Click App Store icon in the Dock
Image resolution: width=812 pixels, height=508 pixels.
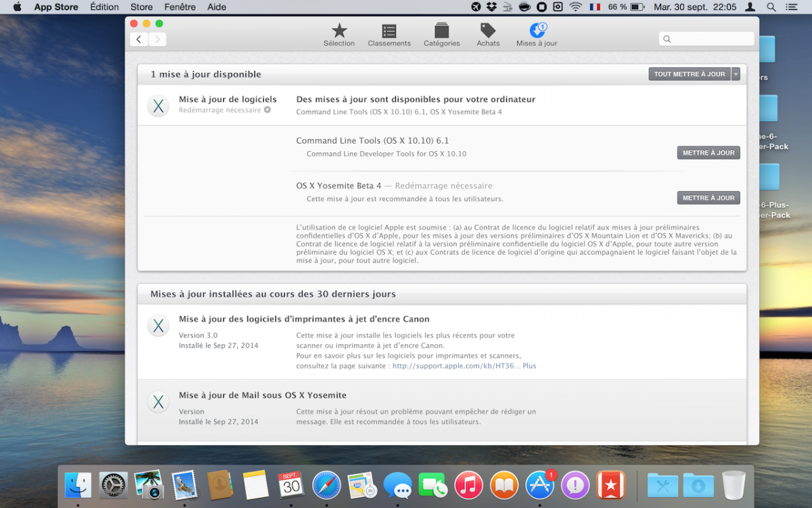click(540, 486)
